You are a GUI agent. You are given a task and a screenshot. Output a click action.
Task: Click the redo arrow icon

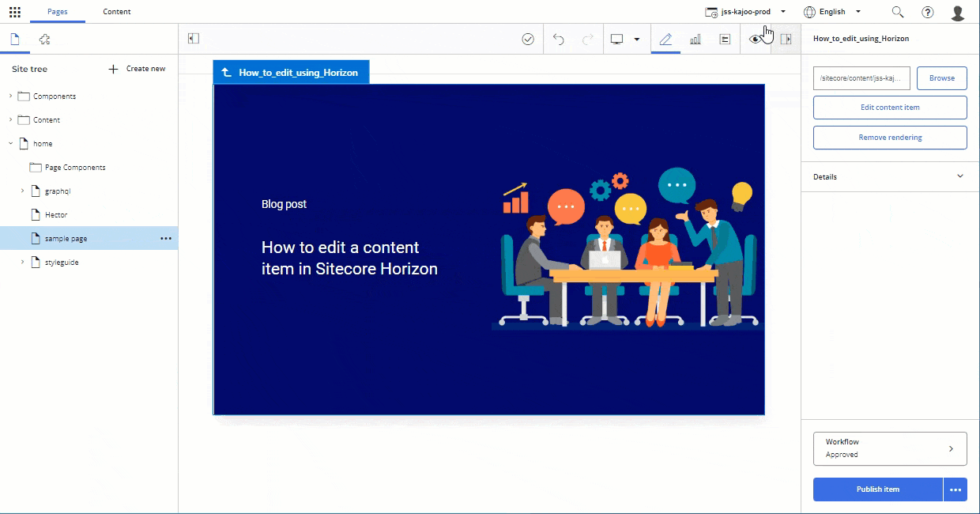click(x=587, y=39)
